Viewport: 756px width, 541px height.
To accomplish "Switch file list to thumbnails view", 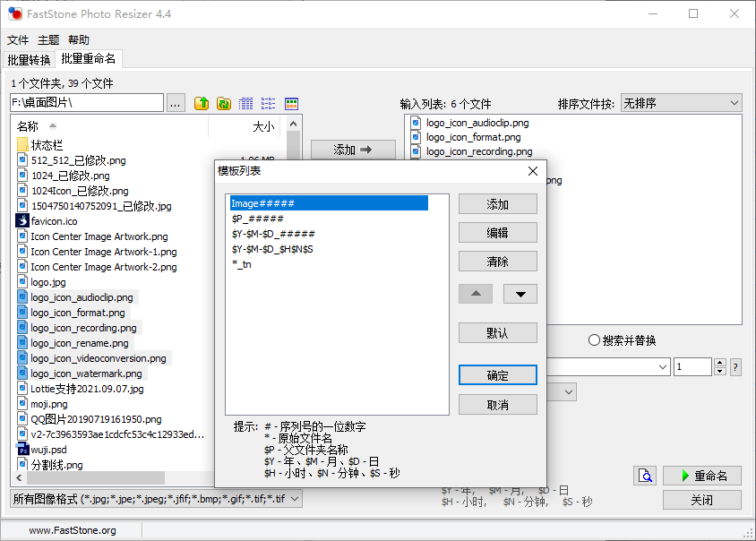I will [291, 104].
